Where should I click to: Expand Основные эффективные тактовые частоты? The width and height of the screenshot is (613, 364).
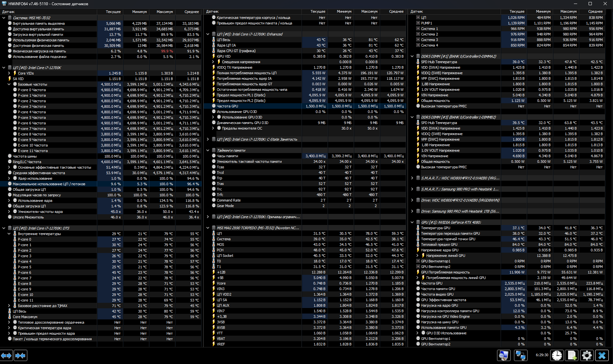9,167
